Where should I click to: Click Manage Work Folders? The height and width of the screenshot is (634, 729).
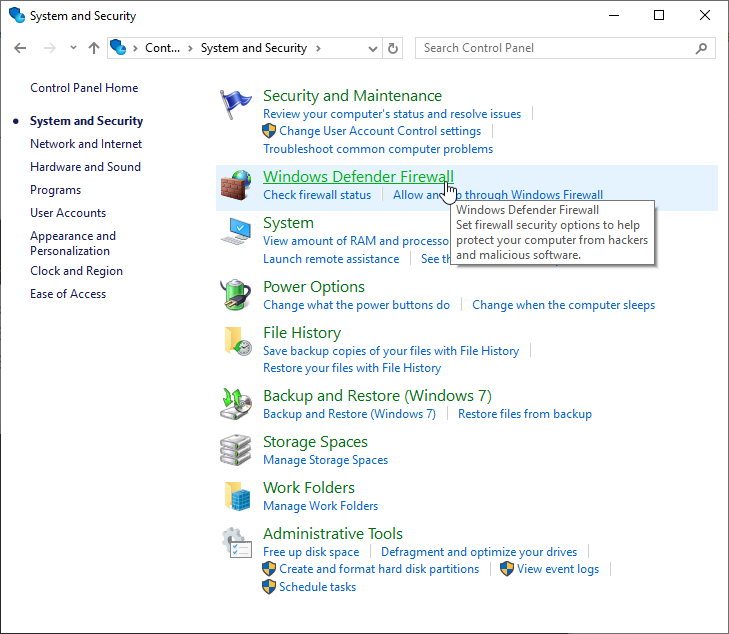tap(321, 506)
